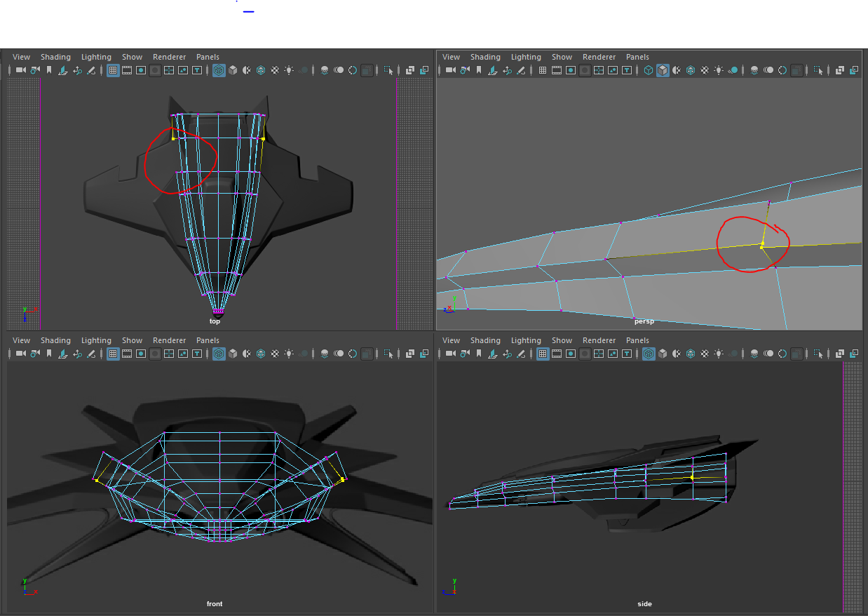Image resolution: width=868 pixels, height=616 pixels.
Task: Open the Shading menu of the top view
Action: 55,57
